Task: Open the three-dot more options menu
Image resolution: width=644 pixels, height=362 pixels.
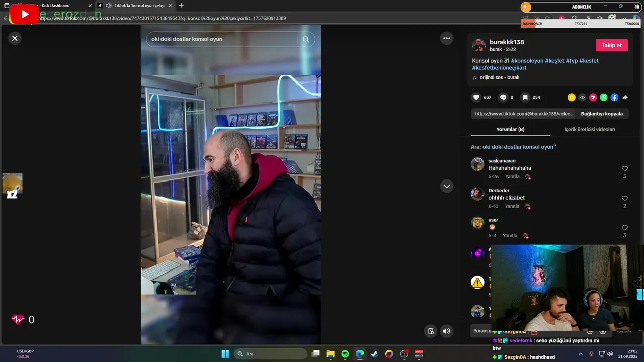Action: click(446, 38)
